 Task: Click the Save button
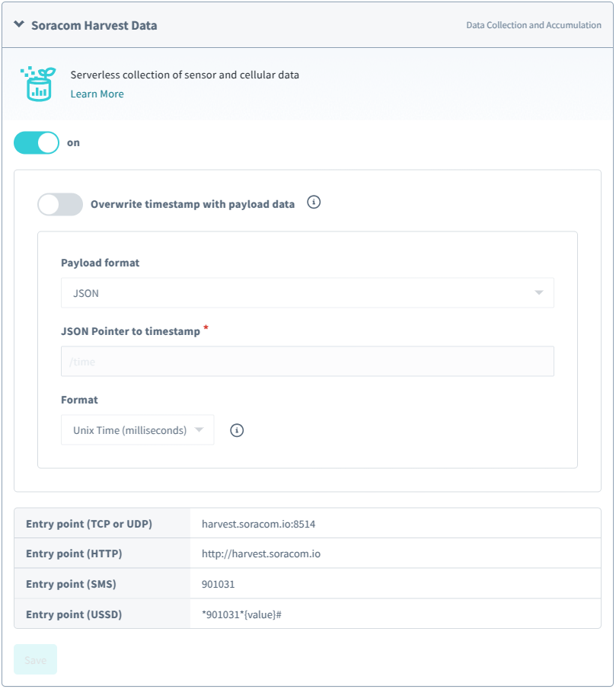(x=35, y=659)
